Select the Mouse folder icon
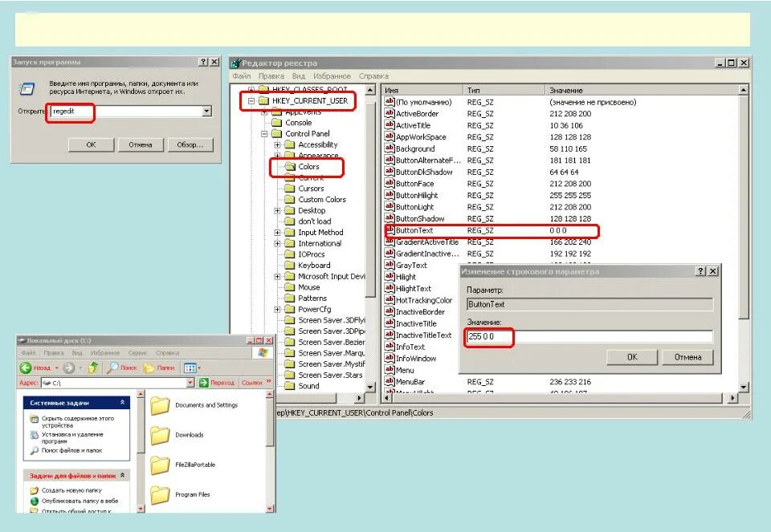This screenshot has height=532, width=771. [x=290, y=287]
